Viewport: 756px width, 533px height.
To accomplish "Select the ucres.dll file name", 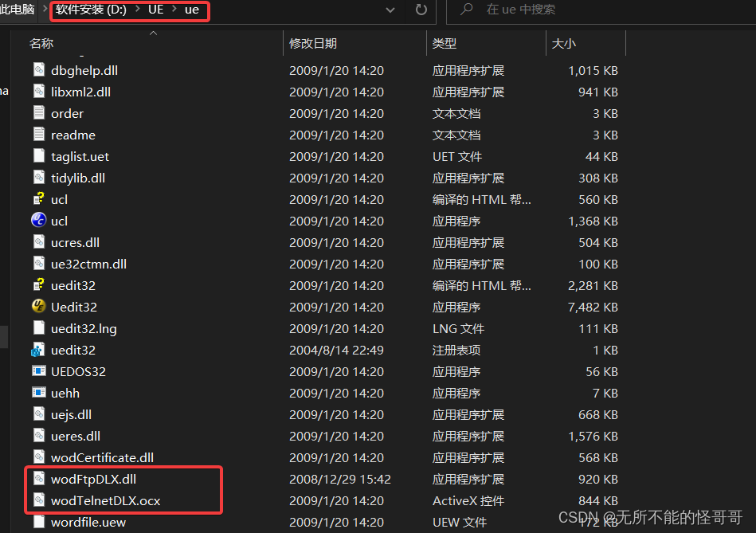I will coord(75,243).
